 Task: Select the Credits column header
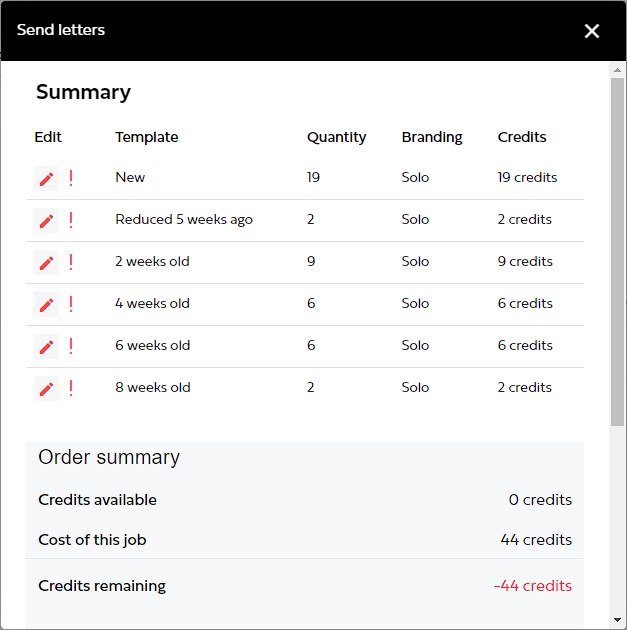(x=522, y=137)
